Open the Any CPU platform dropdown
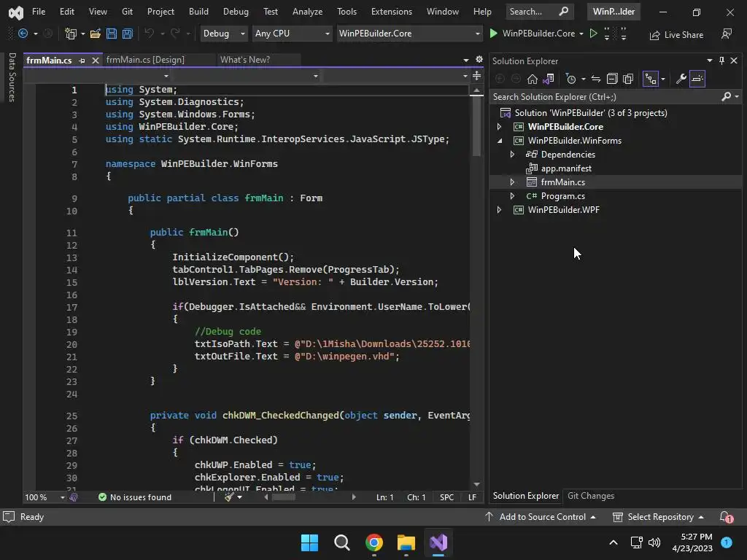The height and width of the screenshot is (560, 747). point(292,34)
